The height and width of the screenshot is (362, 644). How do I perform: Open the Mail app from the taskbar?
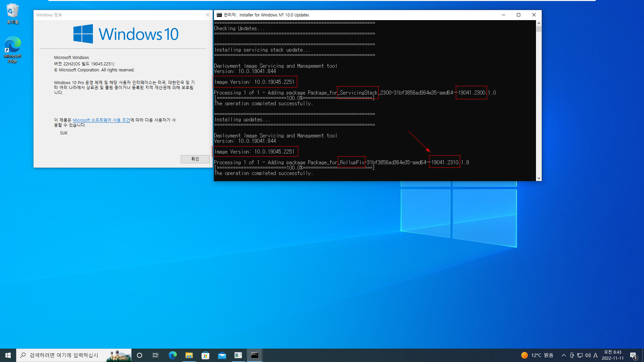point(222,355)
